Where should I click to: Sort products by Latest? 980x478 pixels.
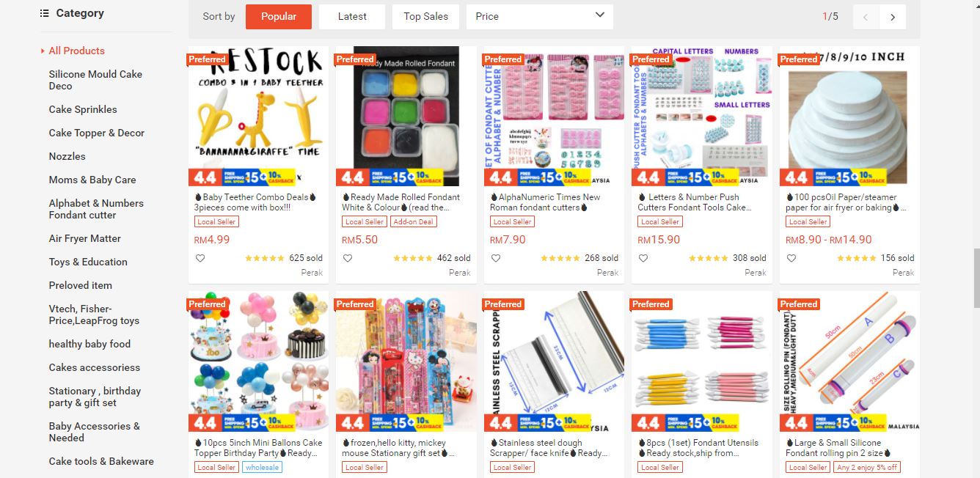(x=352, y=16)
